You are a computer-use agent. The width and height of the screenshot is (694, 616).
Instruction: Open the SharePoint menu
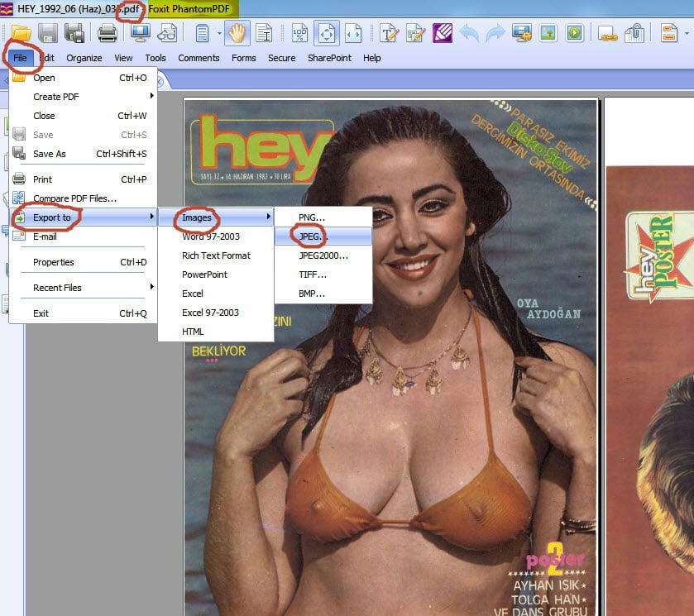[329, 58]
